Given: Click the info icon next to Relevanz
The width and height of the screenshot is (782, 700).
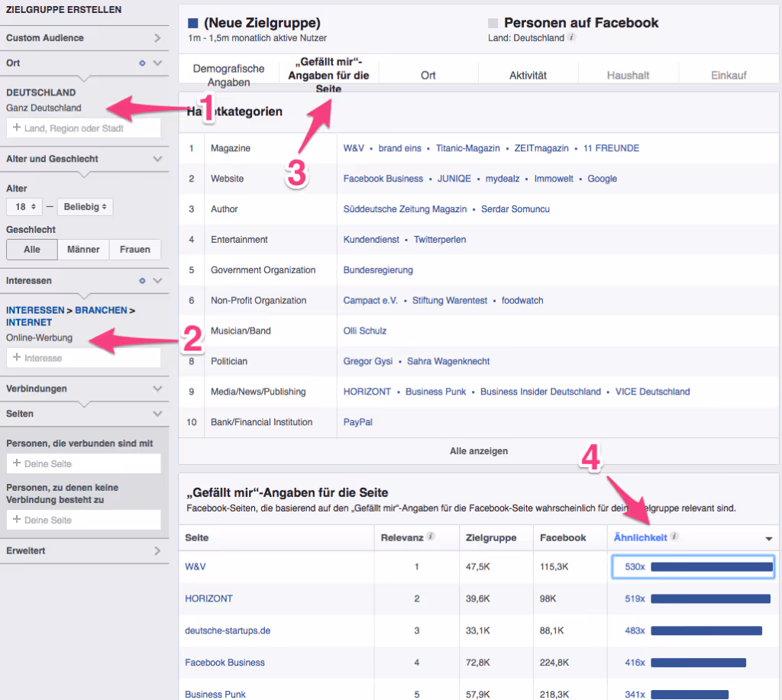Looking at the screenshot, I should [431, 537].
